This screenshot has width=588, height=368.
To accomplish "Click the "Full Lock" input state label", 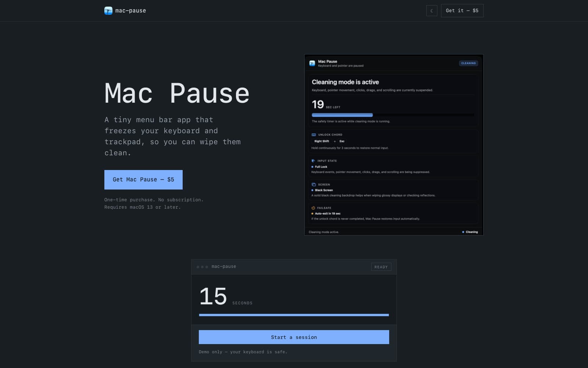I will 321,167.
